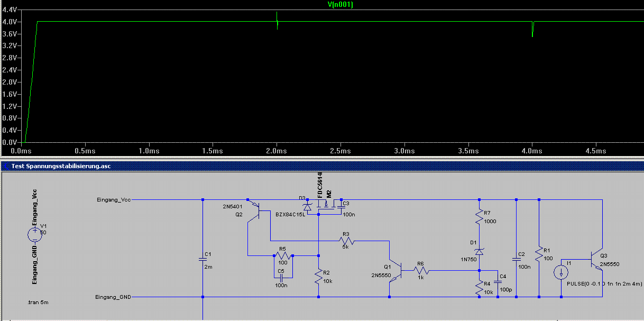
Task: Select transistor Q1 symbol
Action: 395,271
